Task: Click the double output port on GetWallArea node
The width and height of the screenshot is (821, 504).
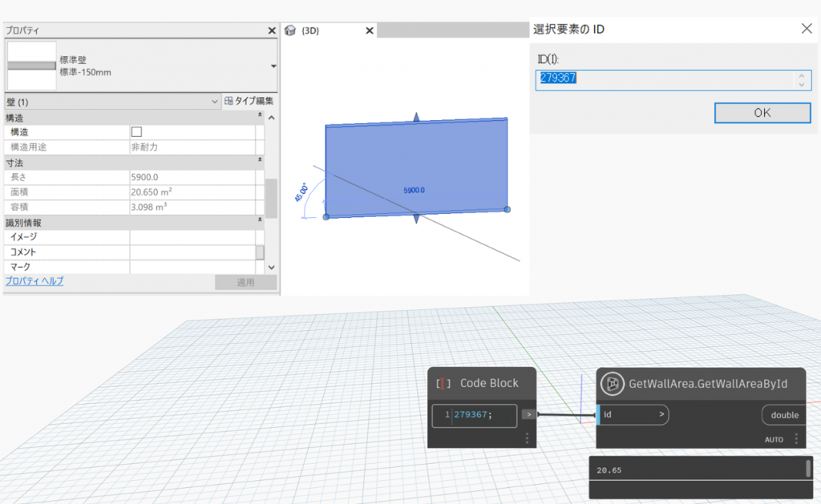Action: tap(783, 415)
